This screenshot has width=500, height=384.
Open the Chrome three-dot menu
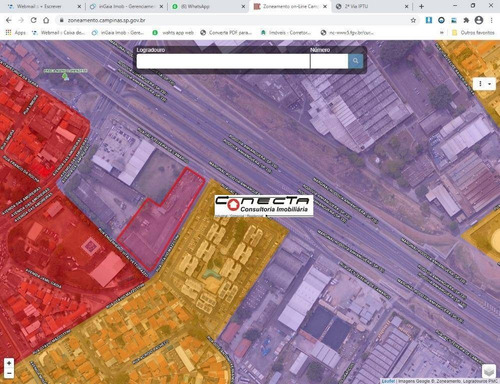(491, 20)
